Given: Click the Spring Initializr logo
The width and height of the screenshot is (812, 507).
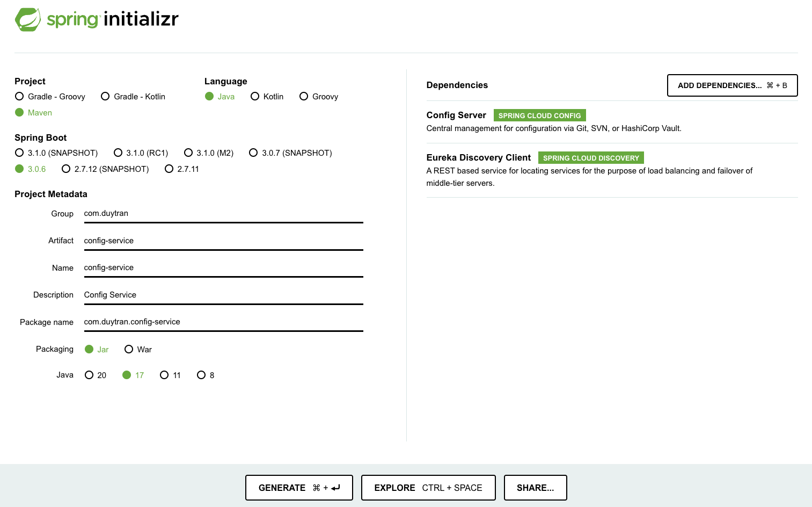Looking at the screenshot, I should (97, 19).
